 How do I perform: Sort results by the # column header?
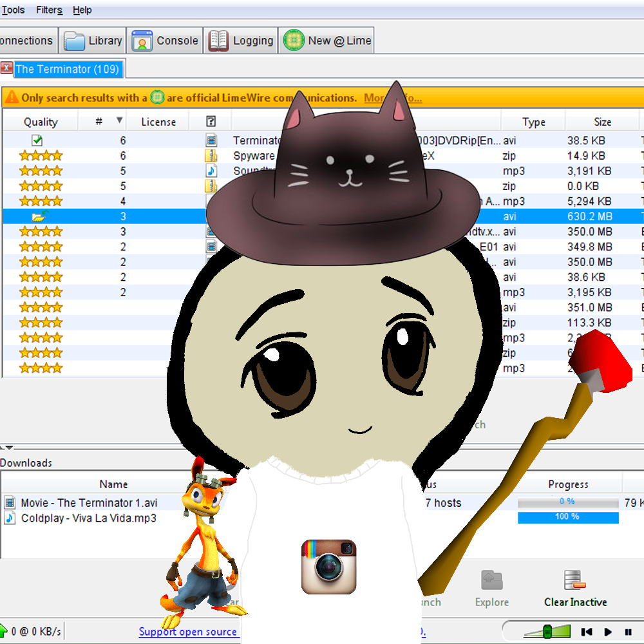click(x=99, y=122)
